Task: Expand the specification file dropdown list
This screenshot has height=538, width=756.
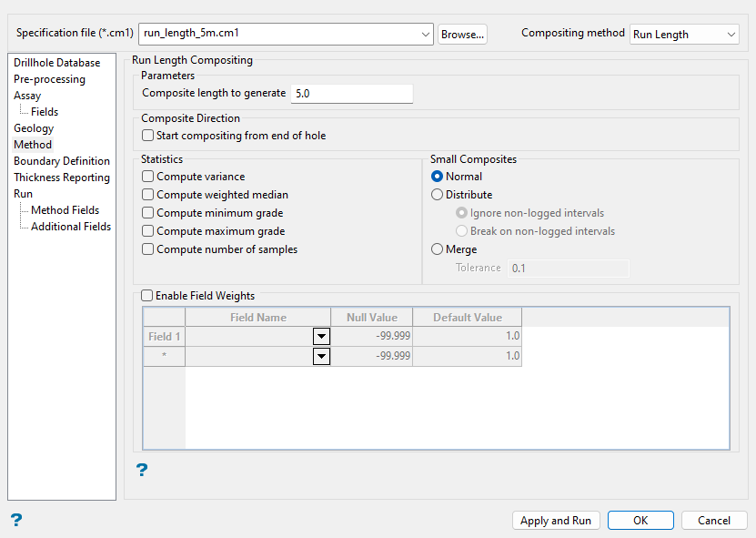Action: click(427, 34)
